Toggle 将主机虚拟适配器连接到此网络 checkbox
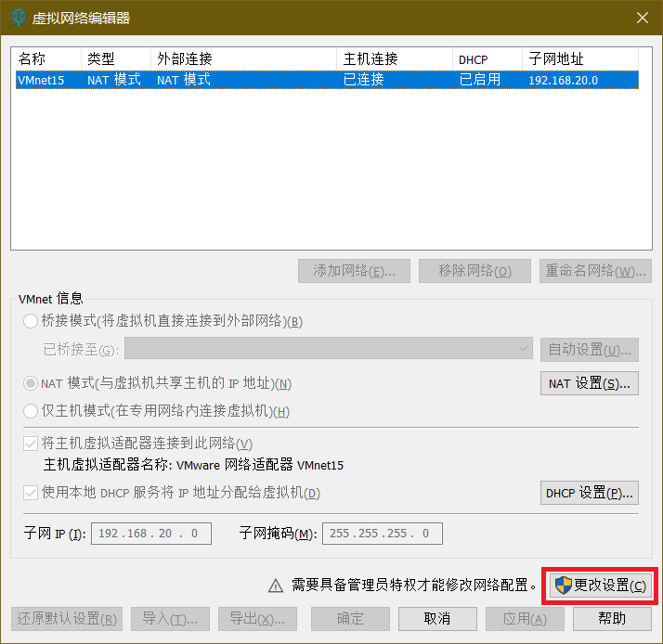 point(31,443)
